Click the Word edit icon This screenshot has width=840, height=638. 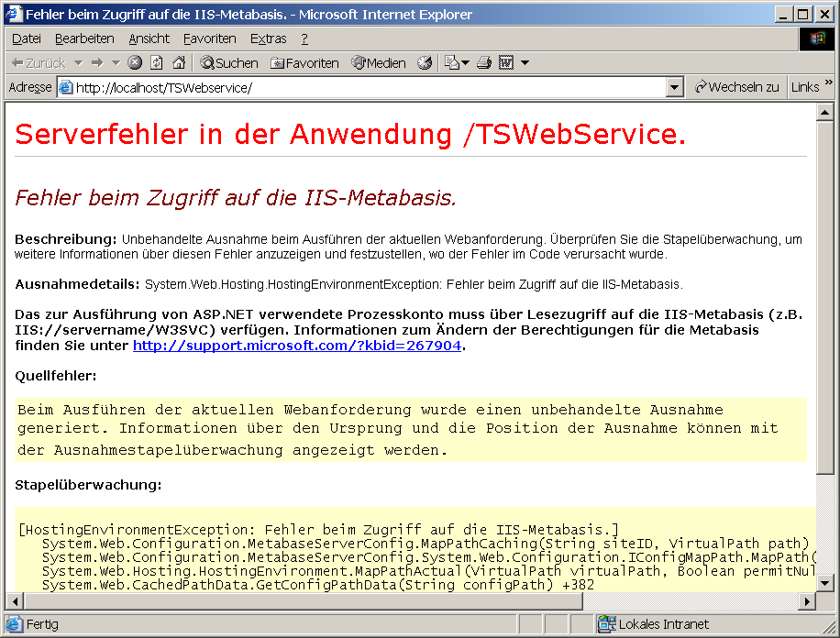505,62
